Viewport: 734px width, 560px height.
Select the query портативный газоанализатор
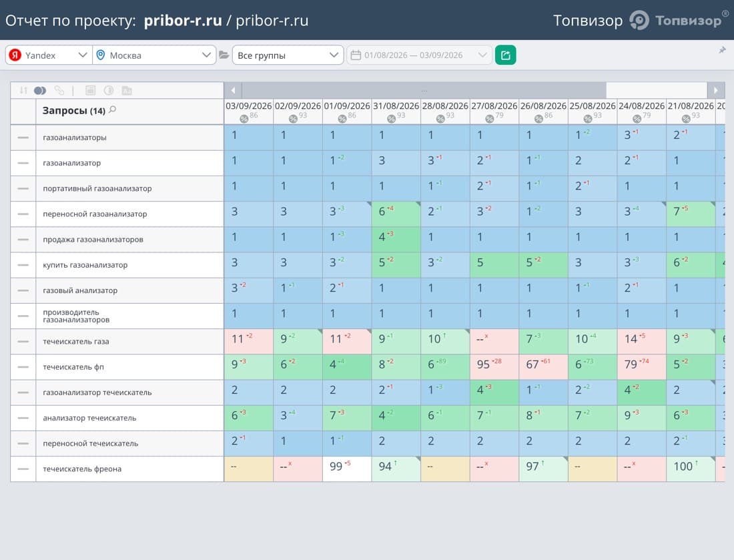pos(97,189)
